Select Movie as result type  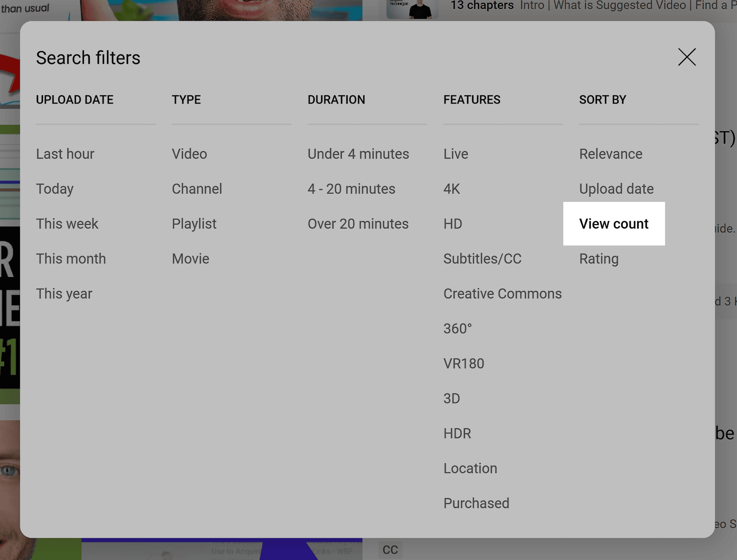(x=190, y=259)
